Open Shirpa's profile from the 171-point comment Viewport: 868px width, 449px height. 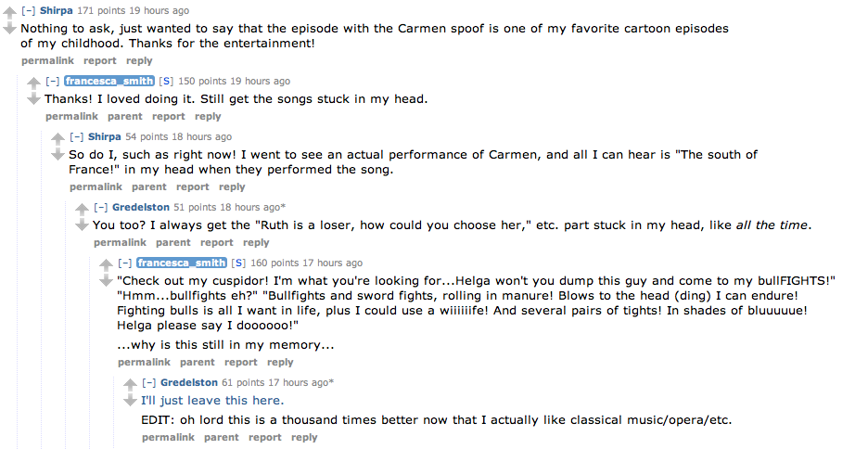click(56, 10)
